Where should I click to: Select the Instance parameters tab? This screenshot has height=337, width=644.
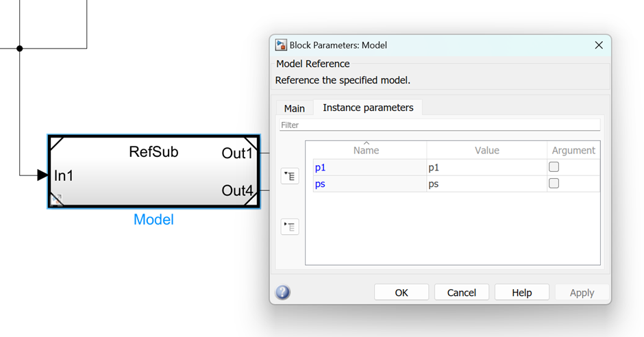tap(368, 108)
